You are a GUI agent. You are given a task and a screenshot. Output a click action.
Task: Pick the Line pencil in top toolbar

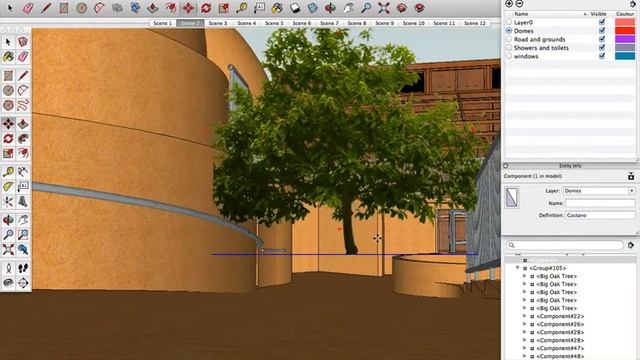(x=46, y=8)
